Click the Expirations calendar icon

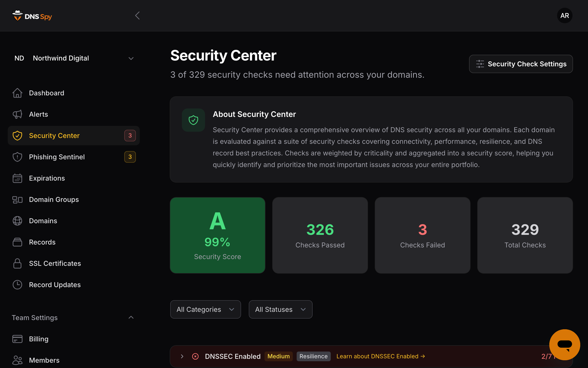click(x=17, y=178)
